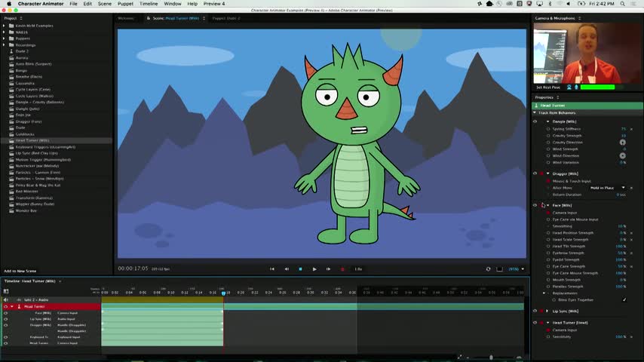Check the Blink Eyes Together checkbox
This screenshot has width=644, height=362.
[624, 300]
